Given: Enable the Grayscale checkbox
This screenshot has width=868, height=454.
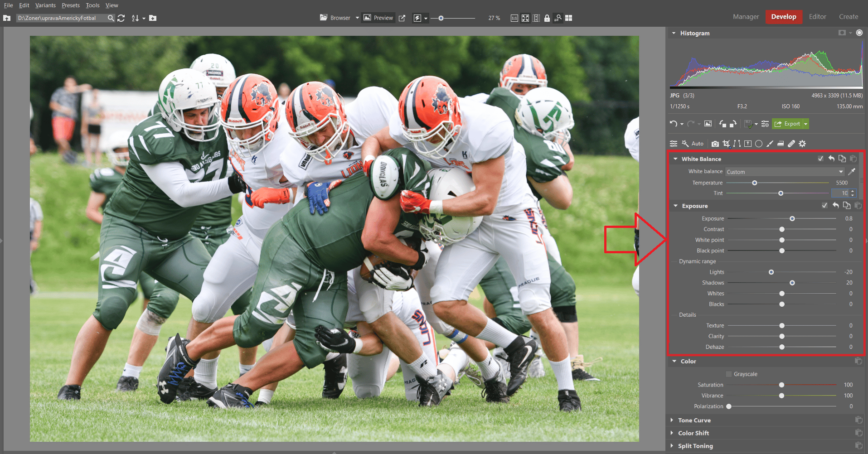Looking at the screenshot, I should 729,374.
